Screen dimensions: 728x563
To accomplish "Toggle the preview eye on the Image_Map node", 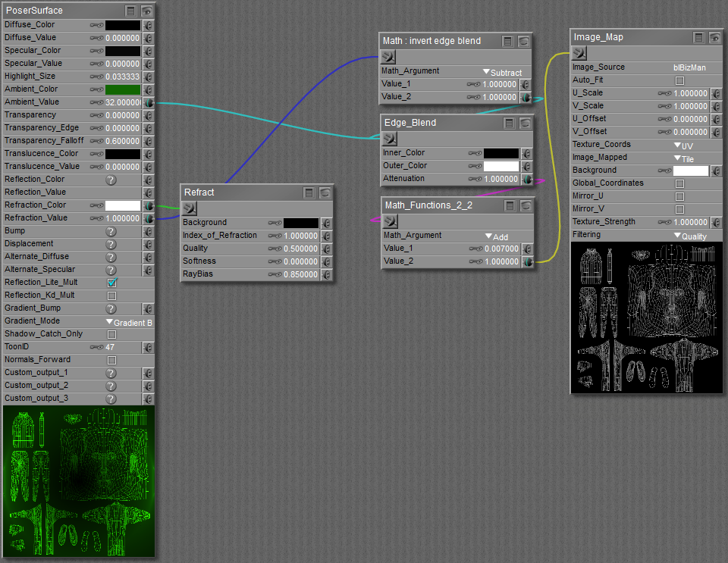I will [714, 37].
